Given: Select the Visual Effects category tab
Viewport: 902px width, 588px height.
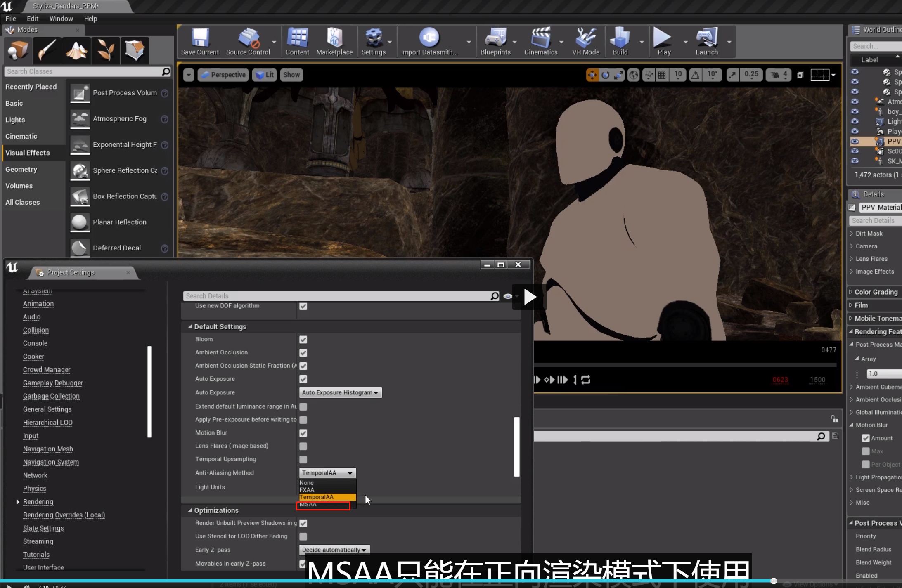Looking at the screenshot, I should (28, 153).
